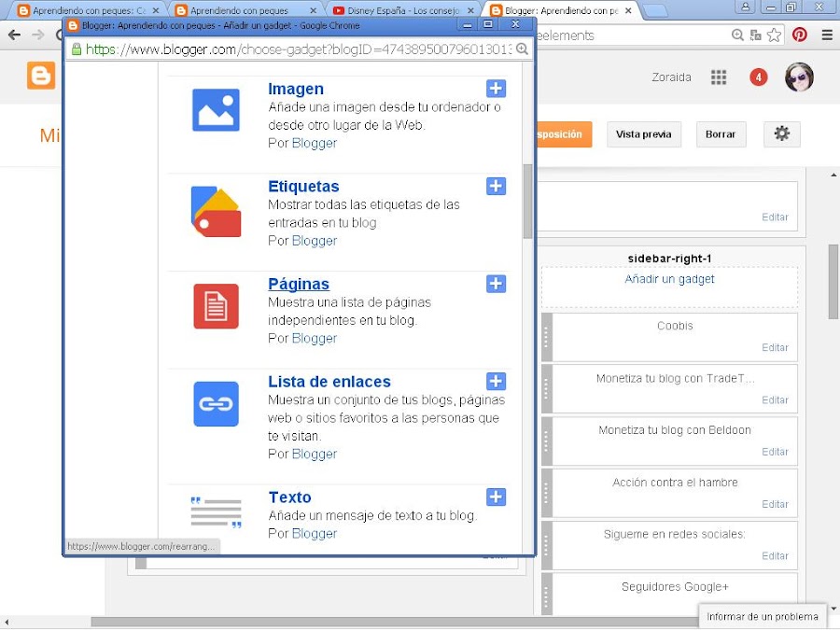Edit the Monetiza tu blog con Beldoon gadget
The width and height of the screenshot is (840, 630).
coord(775,452)
